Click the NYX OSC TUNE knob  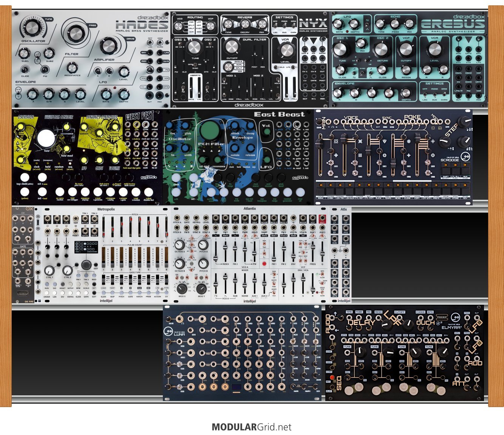(x=195, y=47)
